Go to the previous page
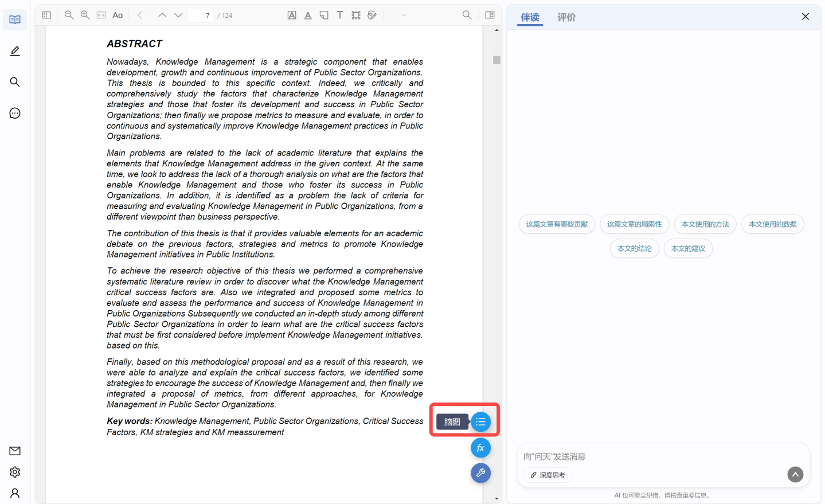Viewport: 825px width, 504px height. (162, 15)
